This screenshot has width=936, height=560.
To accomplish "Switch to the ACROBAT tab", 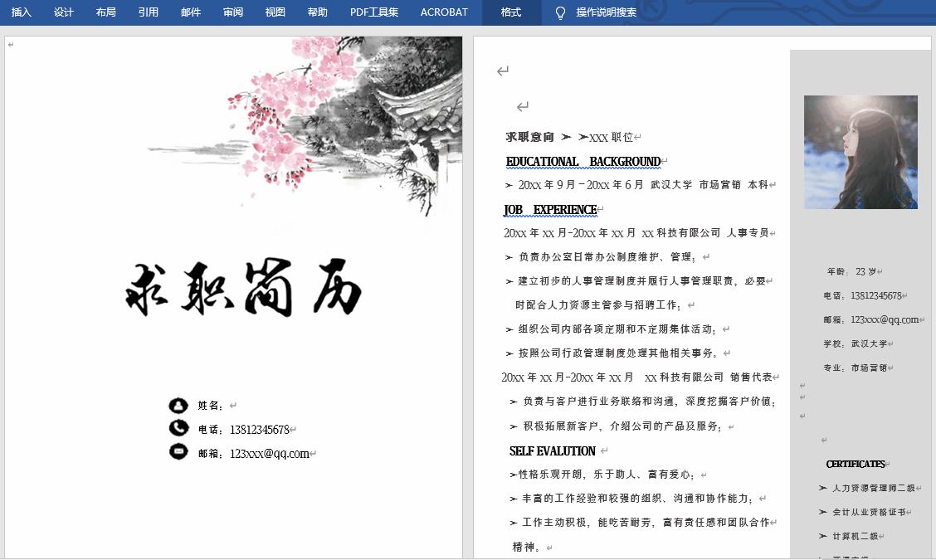I will coord(443,12).
